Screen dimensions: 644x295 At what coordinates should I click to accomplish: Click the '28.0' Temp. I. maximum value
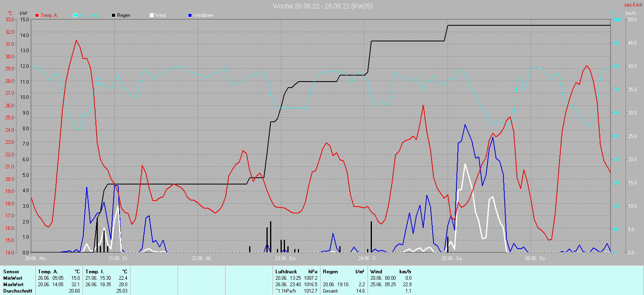click(x=123, y=285)
